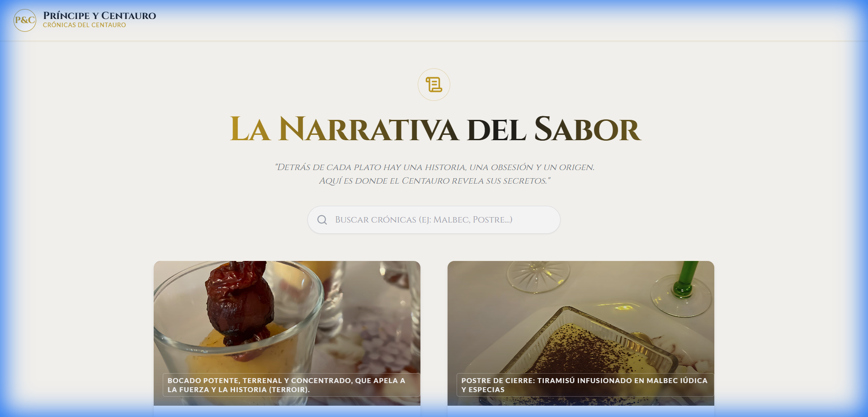Focus the Buscar Crónicas search field

pos(434,220)
